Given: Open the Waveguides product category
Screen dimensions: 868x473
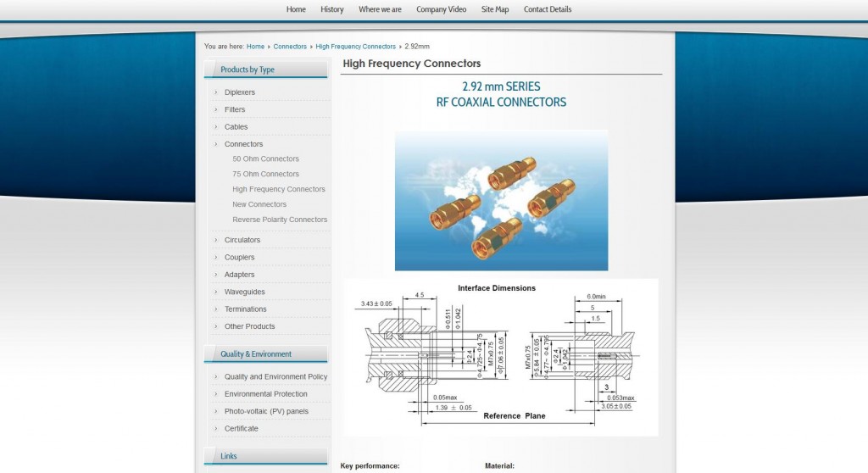Looking at the screenshot, I should point(244,292).
